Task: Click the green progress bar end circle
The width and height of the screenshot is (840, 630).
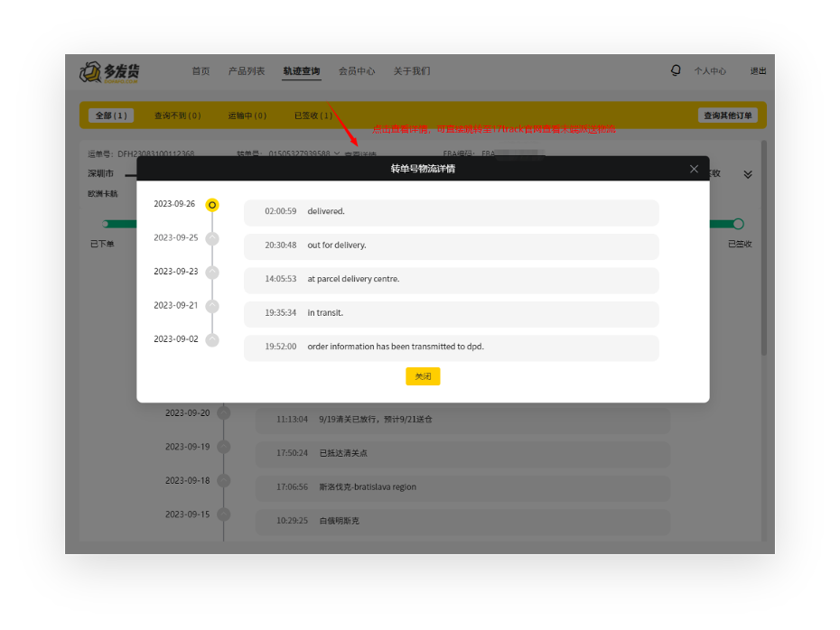Action: (738, 224)
